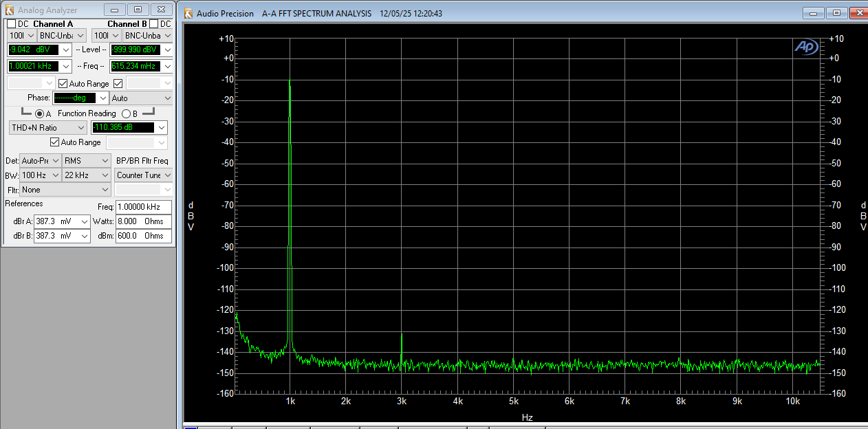Image resolution: width=868 pixels, height=429 pixels.
Task: Expand the Counter Tune dropdown
Action: [x=166, y=175]
